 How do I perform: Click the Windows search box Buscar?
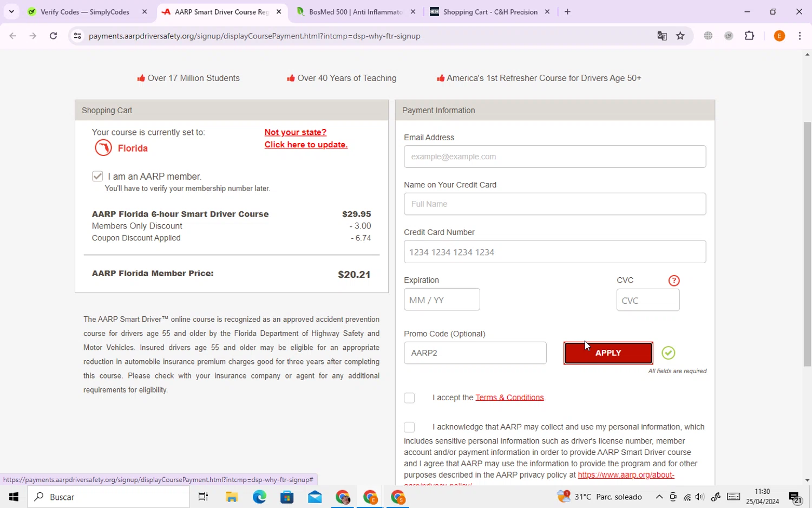click(109, 497)
